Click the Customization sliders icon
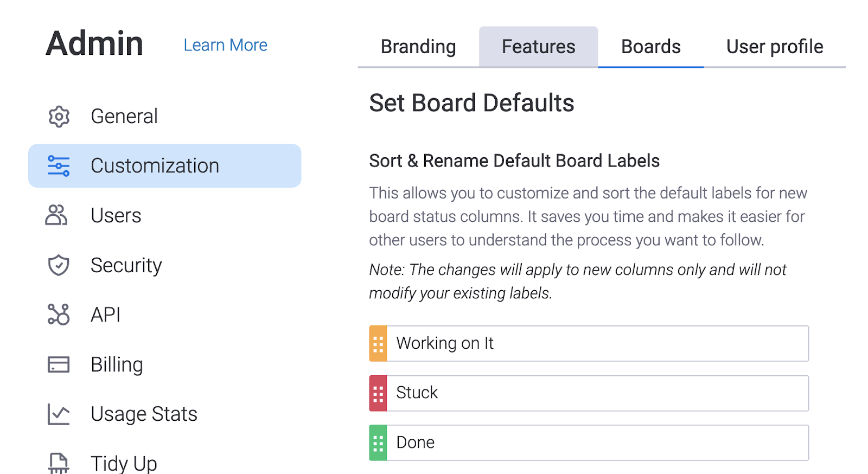 (x=59, y=166)
